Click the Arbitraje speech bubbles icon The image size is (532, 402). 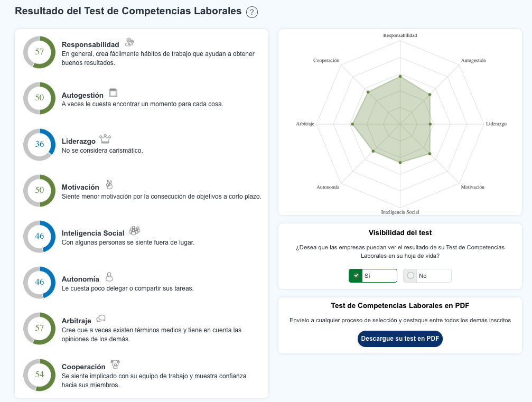click(x=101, y=319)
